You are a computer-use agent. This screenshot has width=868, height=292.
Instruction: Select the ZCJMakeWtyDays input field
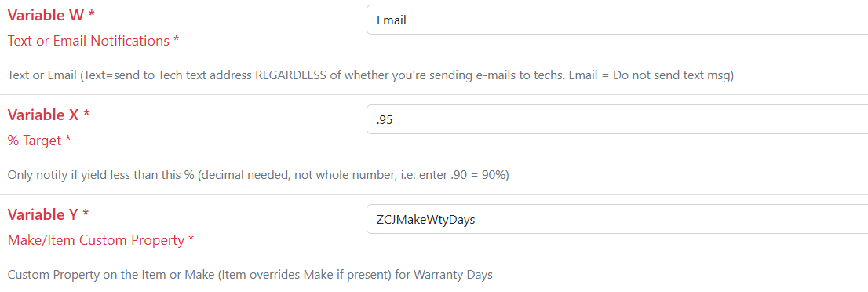coord(617,220)
